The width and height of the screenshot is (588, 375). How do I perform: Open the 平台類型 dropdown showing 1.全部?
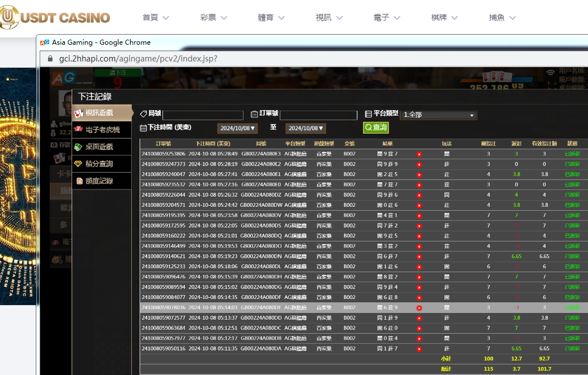[x=439, y=115]
